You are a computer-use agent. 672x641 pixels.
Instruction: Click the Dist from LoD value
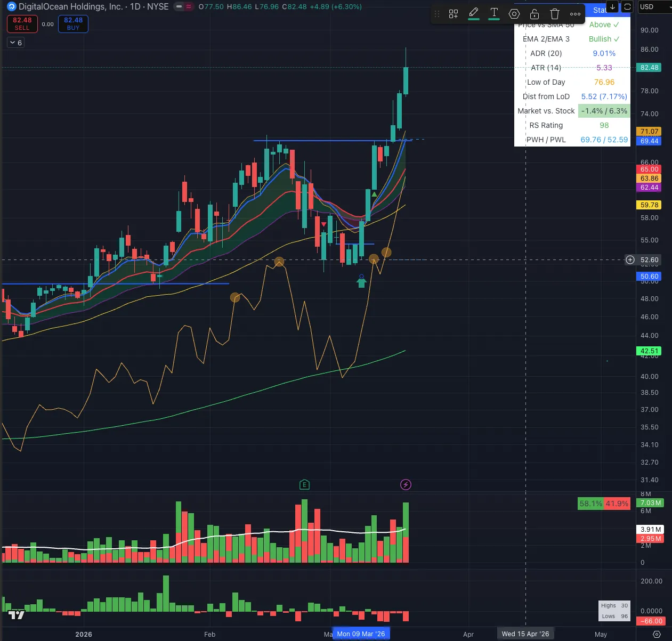click(604, 96)
